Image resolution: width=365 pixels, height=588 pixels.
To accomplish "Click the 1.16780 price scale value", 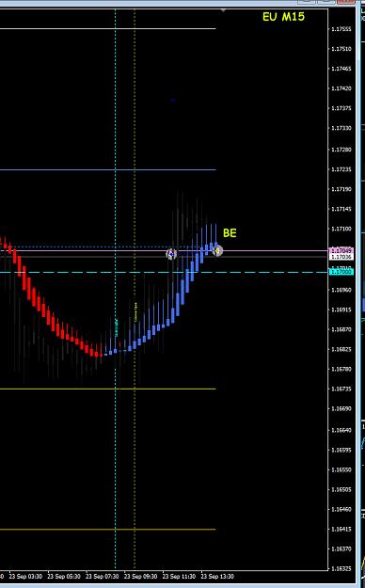I will [341, 369].
